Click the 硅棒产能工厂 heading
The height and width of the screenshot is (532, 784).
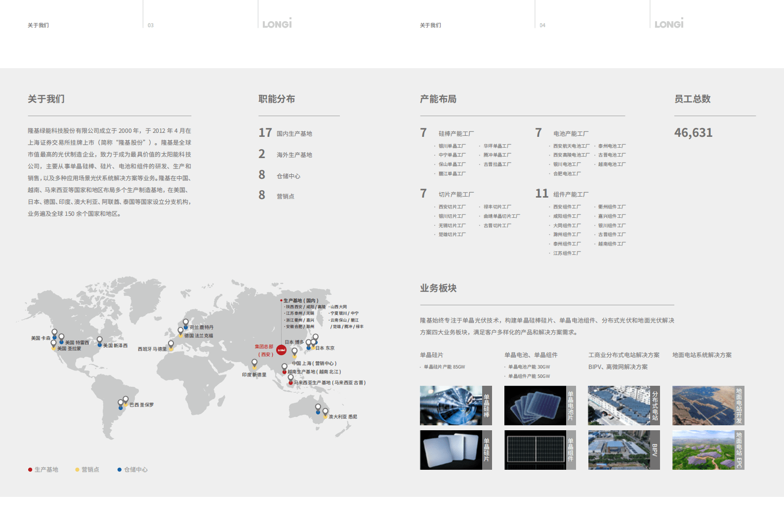[456, 134]
